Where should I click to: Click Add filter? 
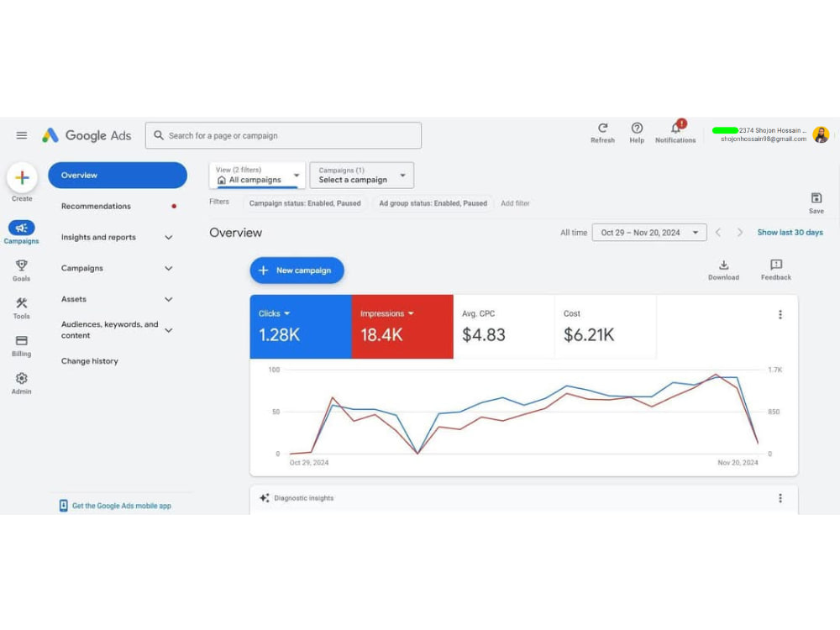[x=515, y=203]
